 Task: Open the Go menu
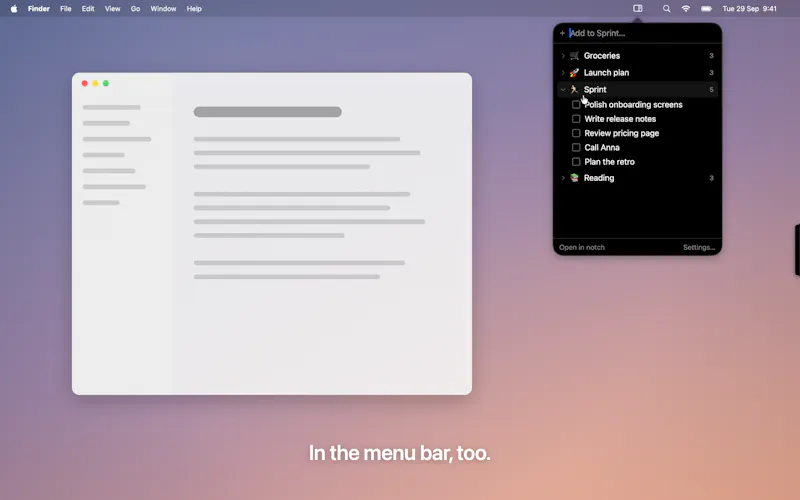click(135, 9)
